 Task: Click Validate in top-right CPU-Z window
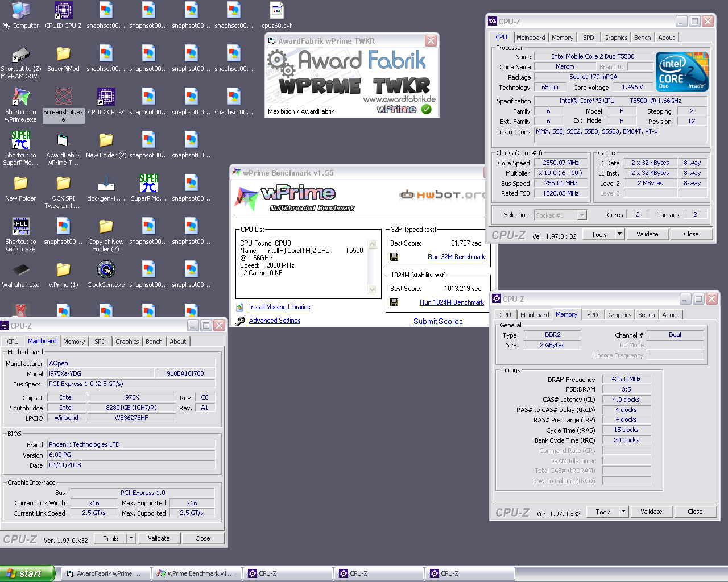(647, 234)
